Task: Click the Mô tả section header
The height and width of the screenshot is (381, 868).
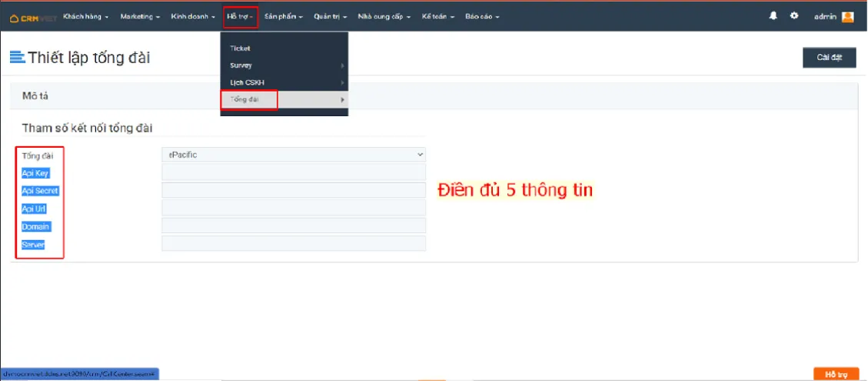Action: point(434,96)
